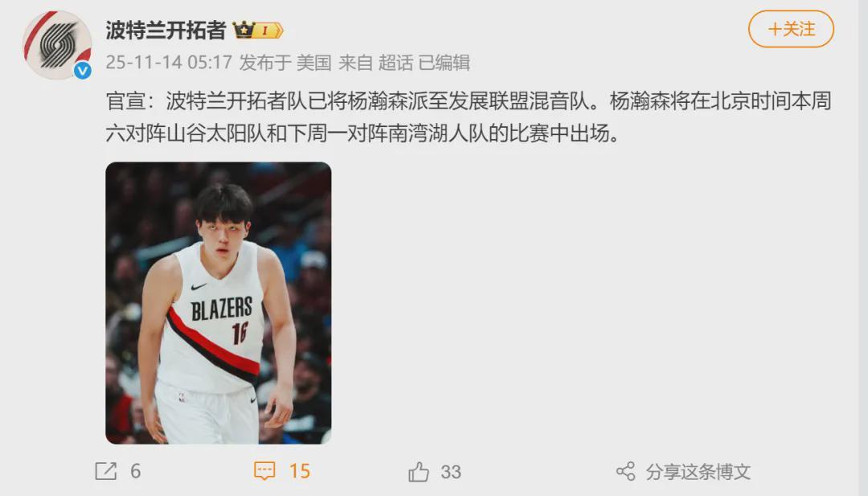Click the 已编辑 edited label
The image size is (868, 496).
444,63
